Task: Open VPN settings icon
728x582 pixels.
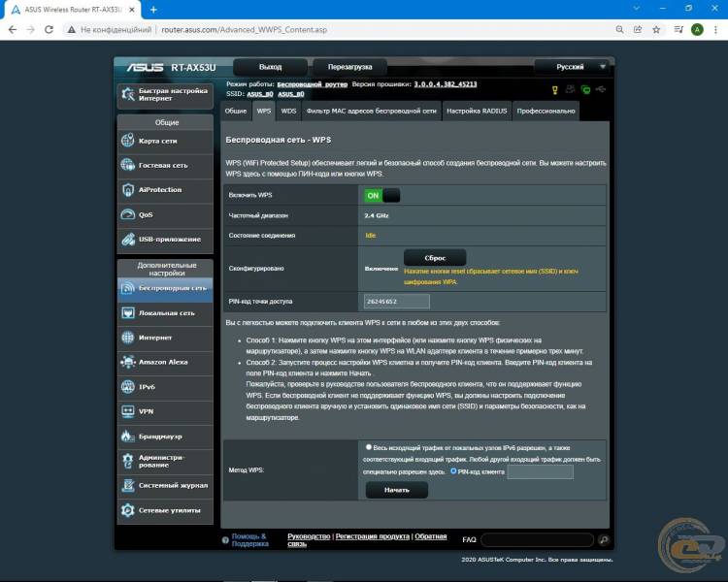Action: click(x=128, y=411)
